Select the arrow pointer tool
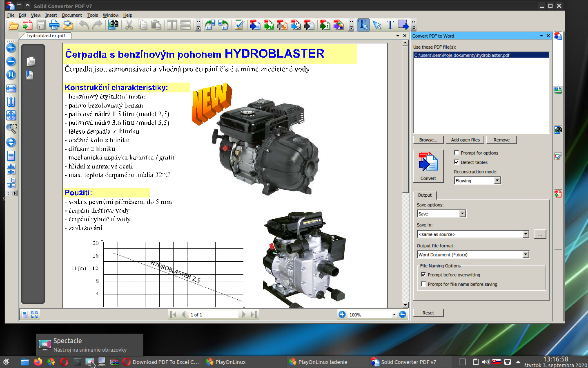Viewport: 588px width, 368px height. click(377, 25)
